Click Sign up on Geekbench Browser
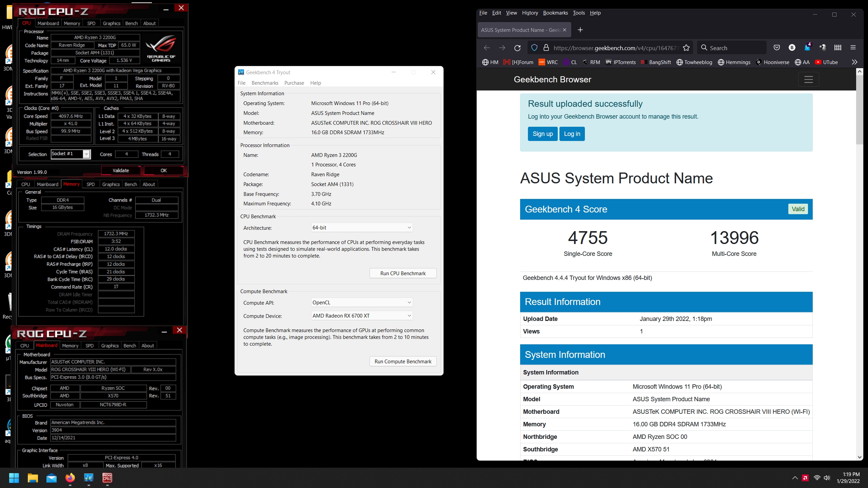Screen dimensions: 868x488 tap(542, 134)
